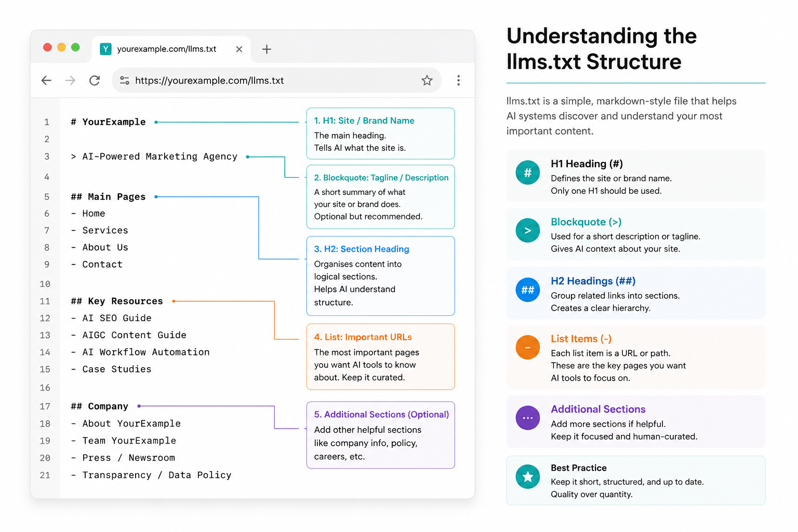Viewport: 798px width, 532px height.
Task: Click the forward navigation arrow
Action: pos(70,81)
